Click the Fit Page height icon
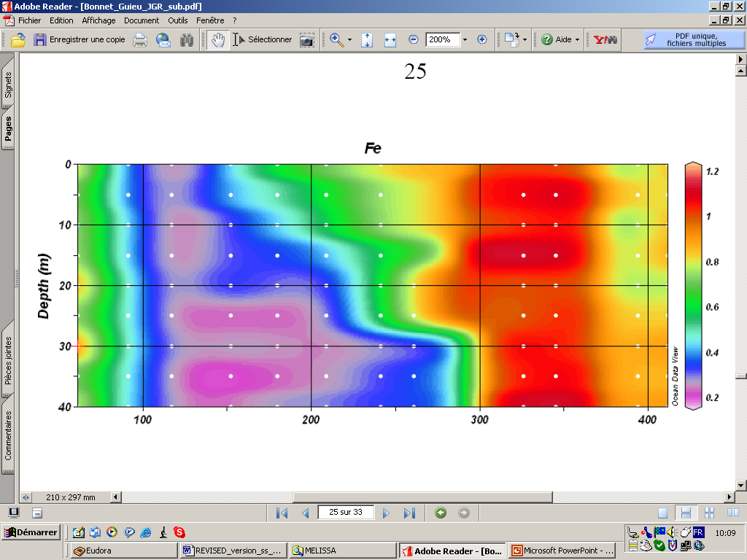This screenshot has width=747, height=560. [367, 40]
